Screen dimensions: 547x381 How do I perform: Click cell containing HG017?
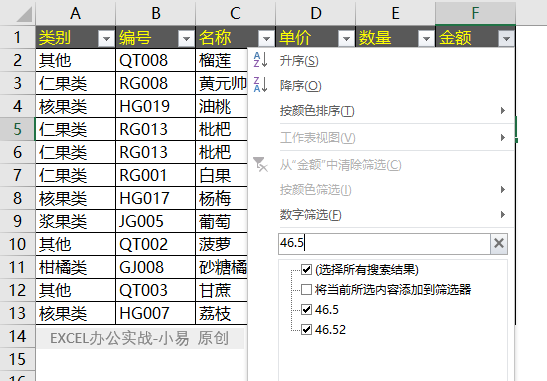point(156,199)
